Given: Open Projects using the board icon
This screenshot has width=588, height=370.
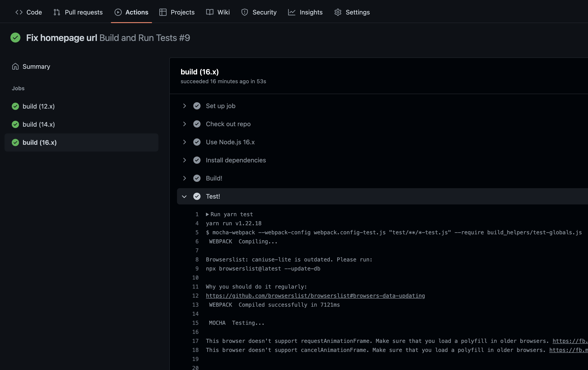Looking at the screenshot, I should [163, 12].
